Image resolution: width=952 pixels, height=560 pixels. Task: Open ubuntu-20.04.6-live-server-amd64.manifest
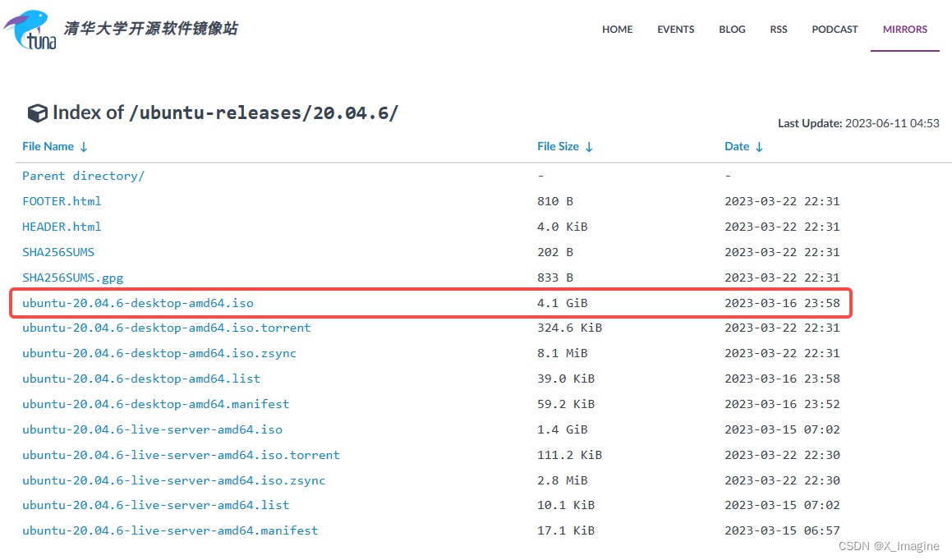click(x=170, y=530)
